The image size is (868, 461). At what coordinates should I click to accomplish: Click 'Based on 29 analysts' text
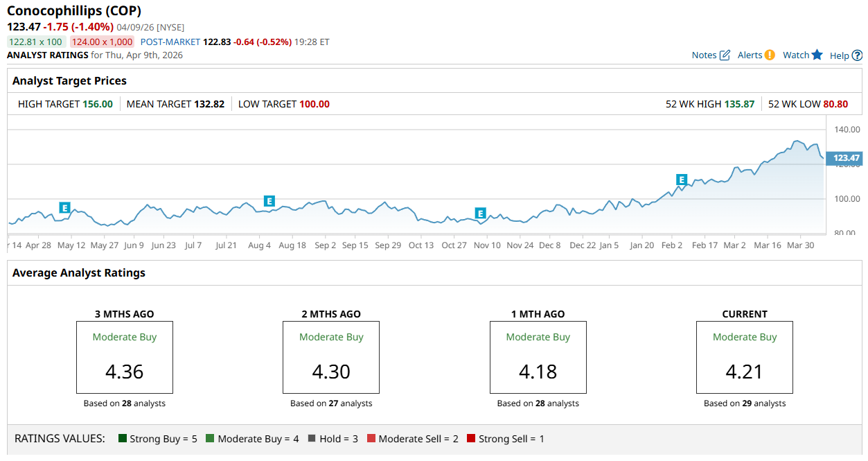click(x=745, y=403)
